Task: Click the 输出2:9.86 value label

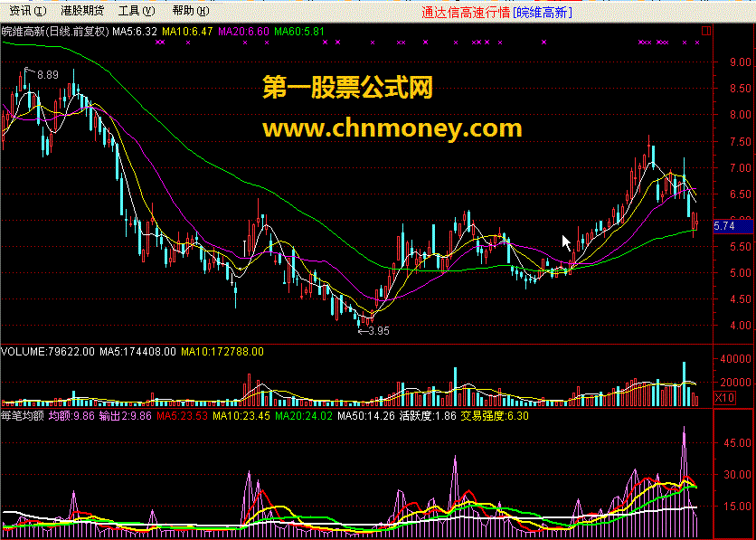Action: 126,415
